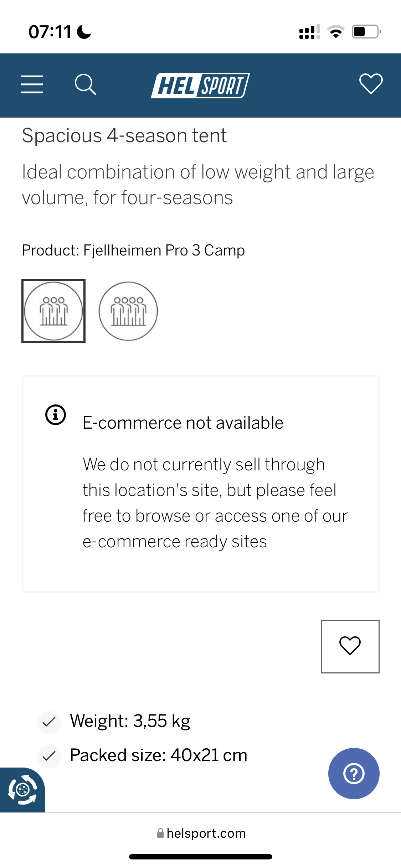Tap the search magnifier icon

click(85, 84)
